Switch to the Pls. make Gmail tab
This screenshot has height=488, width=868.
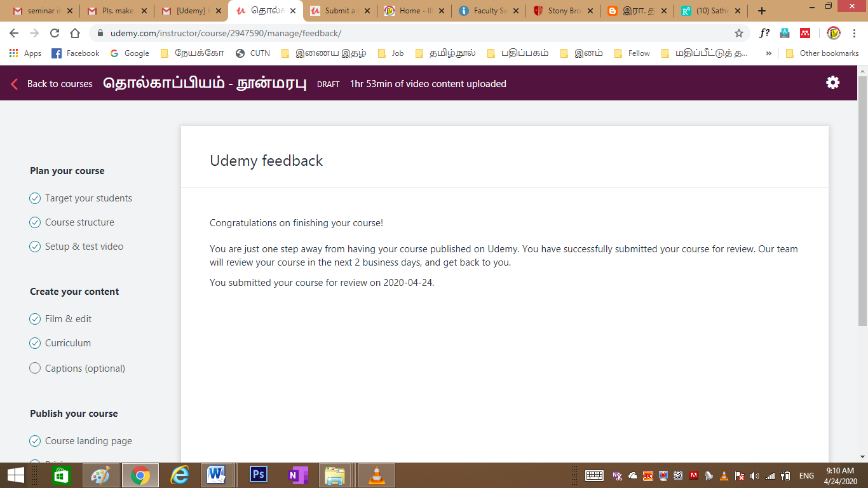[118, 11]
